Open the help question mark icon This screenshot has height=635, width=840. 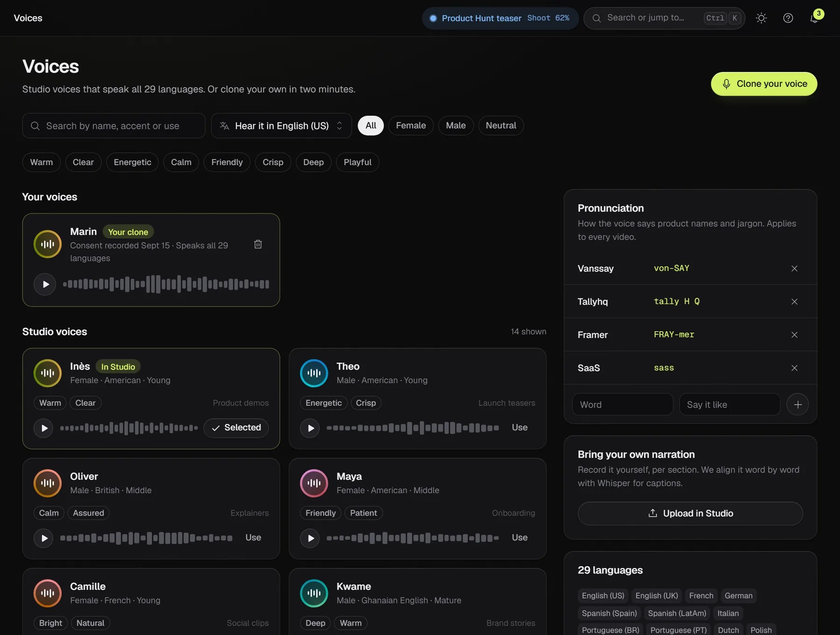point(788,18)
